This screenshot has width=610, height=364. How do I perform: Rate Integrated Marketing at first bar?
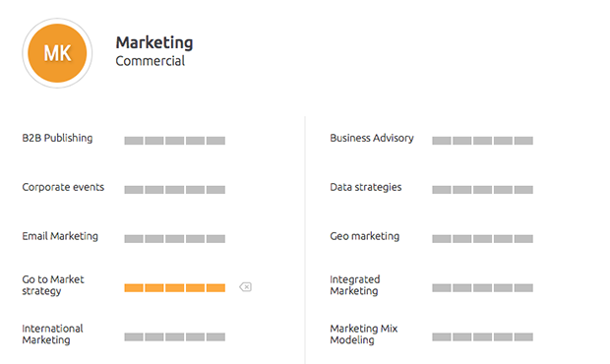click(442, 288)
